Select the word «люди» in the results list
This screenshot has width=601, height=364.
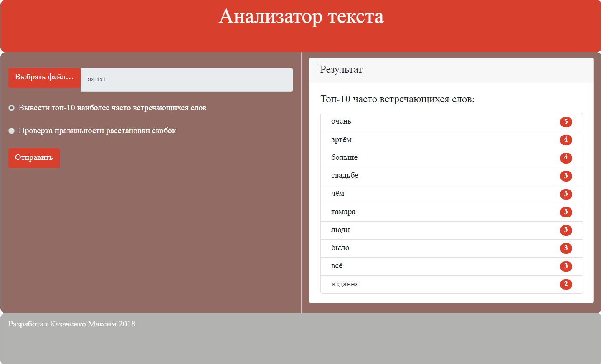click(x=340, y=230)
